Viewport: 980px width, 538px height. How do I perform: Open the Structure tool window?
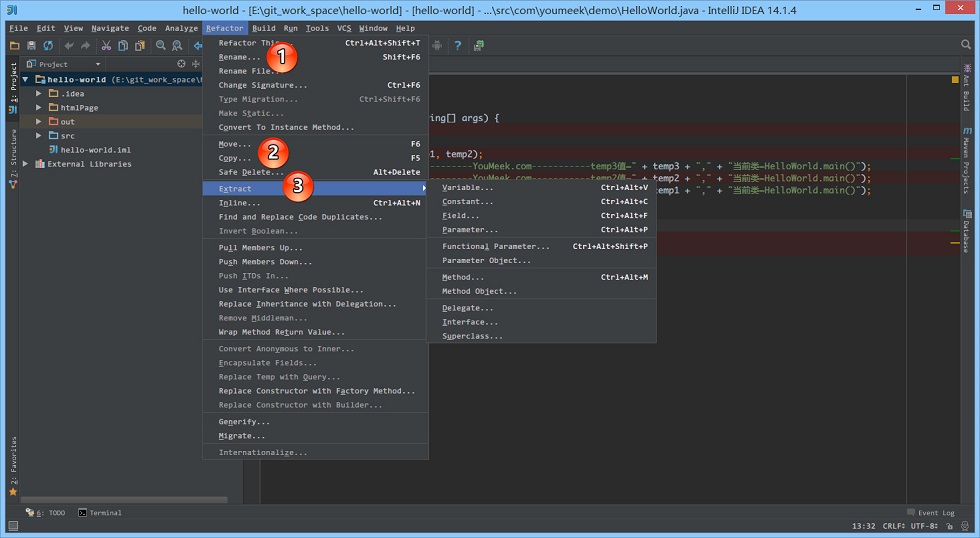click(13, 159)
